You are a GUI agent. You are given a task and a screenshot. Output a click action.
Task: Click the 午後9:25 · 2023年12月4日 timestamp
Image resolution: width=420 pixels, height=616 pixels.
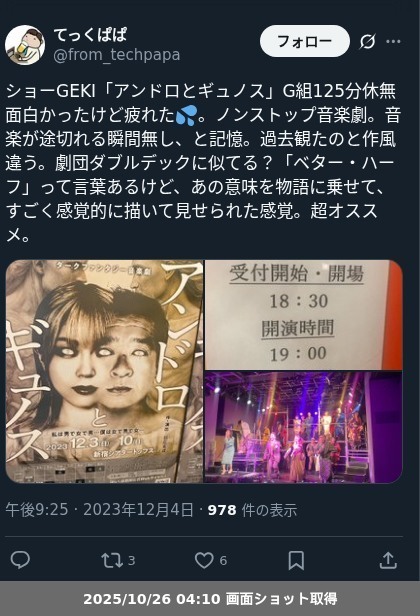[99, 510]
